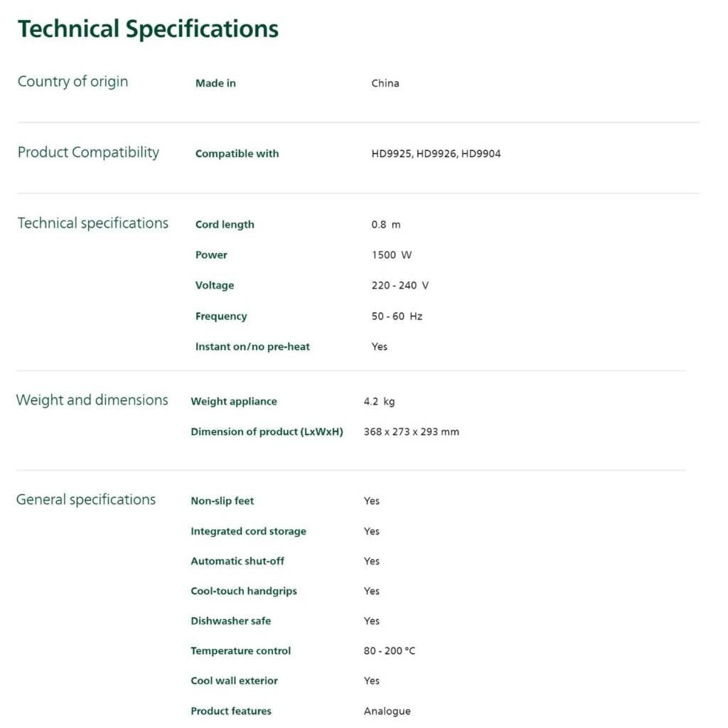This screenshot has width=728, height=728.
Task: Select the HD9925, HD9926, HD9904 model list
Action: pyautogui.click(x=436, y=154)
